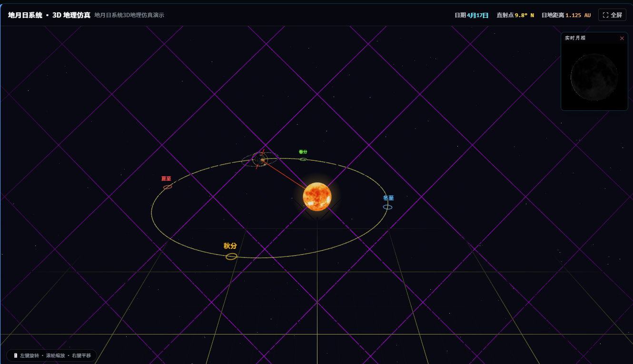The image size is (633, 364).
Task: Select the 秋分 label
Action: tap(230, 246)
